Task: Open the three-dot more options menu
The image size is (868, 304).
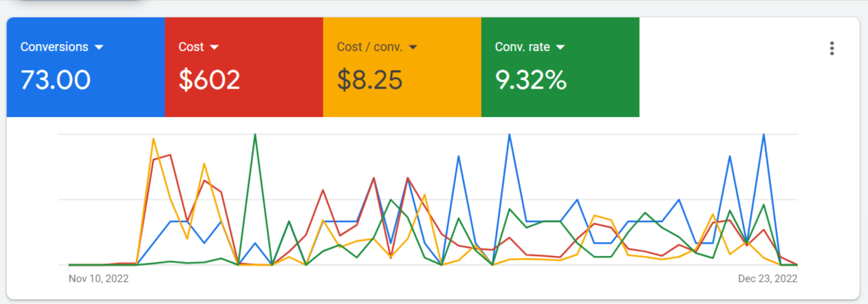Action: pyautogui.click(x=832, y=48)
